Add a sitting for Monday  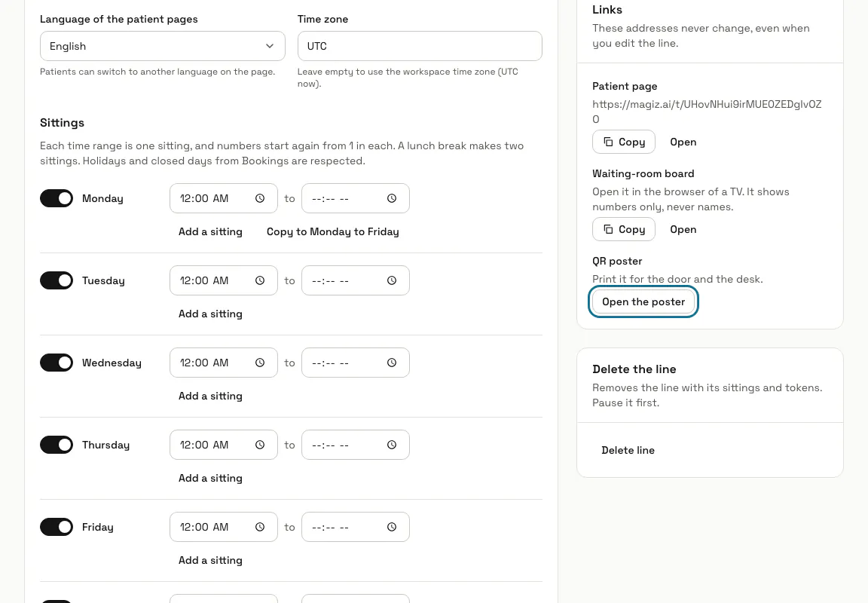click(x=210, y=231)
